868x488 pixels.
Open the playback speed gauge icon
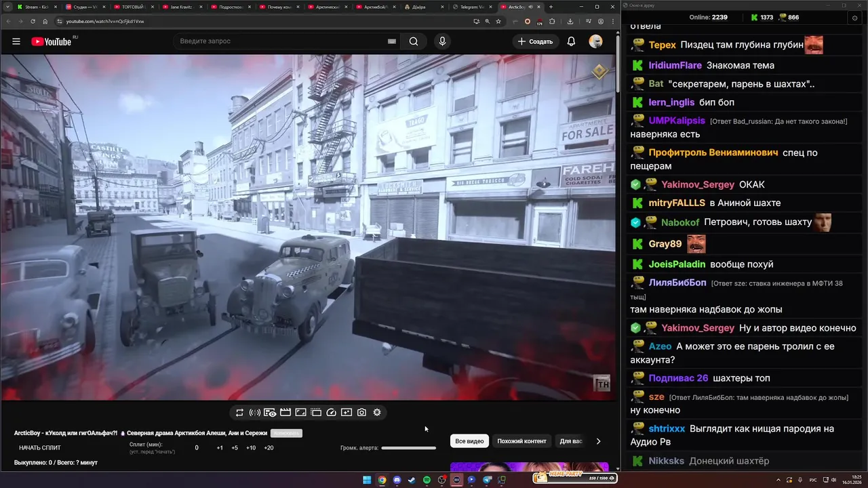tap(331, 412)
